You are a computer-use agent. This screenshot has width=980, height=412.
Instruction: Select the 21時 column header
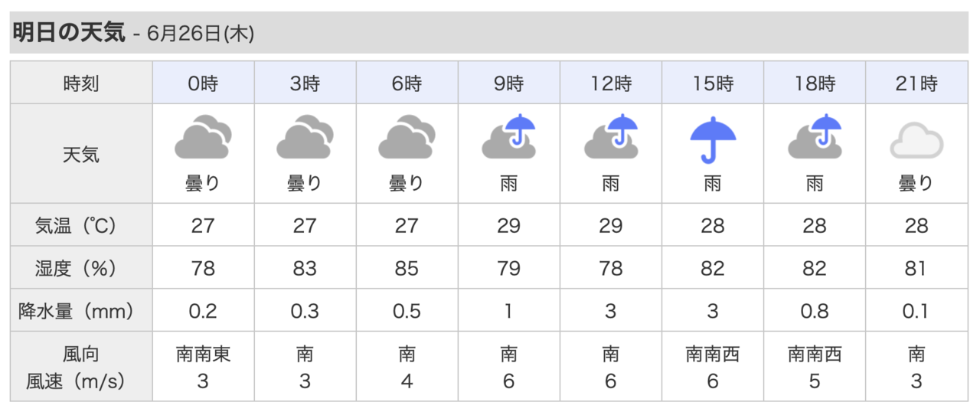click(x=916, y=83)
